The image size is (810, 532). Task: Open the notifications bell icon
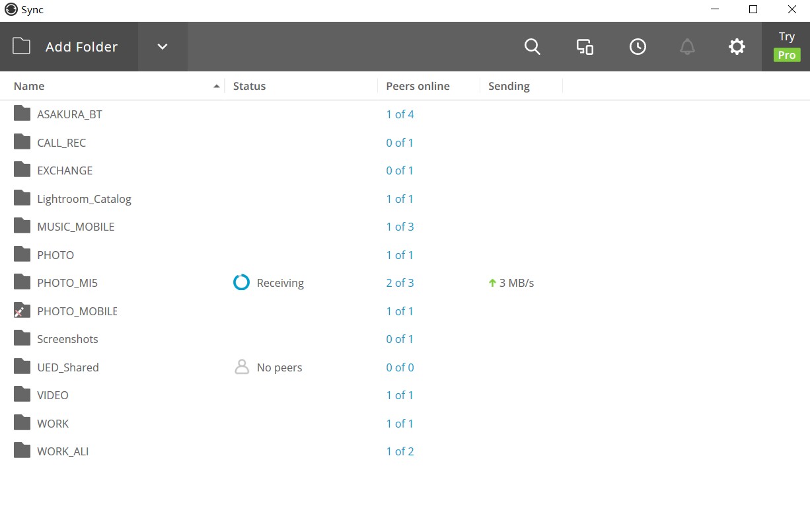(688, 47)
